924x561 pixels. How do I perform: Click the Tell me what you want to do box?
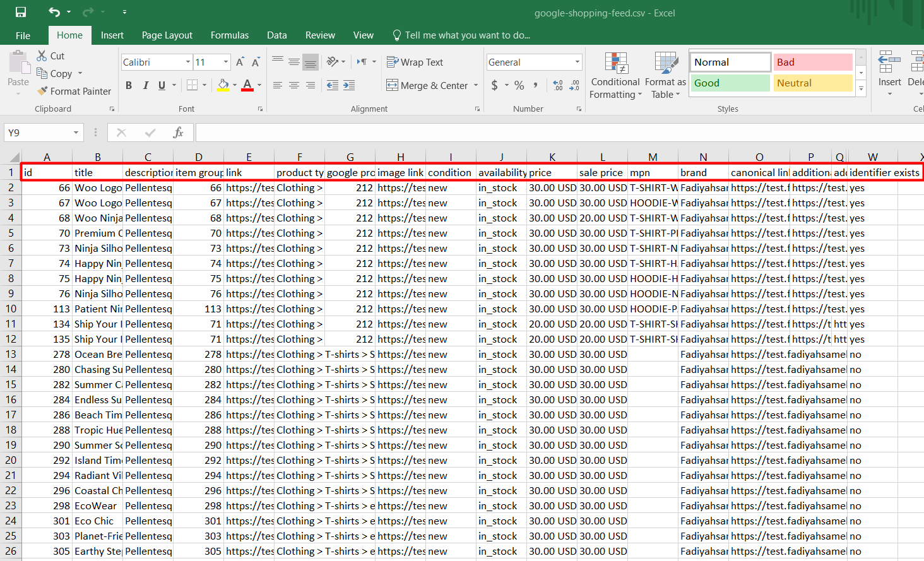tap(461, 35)
